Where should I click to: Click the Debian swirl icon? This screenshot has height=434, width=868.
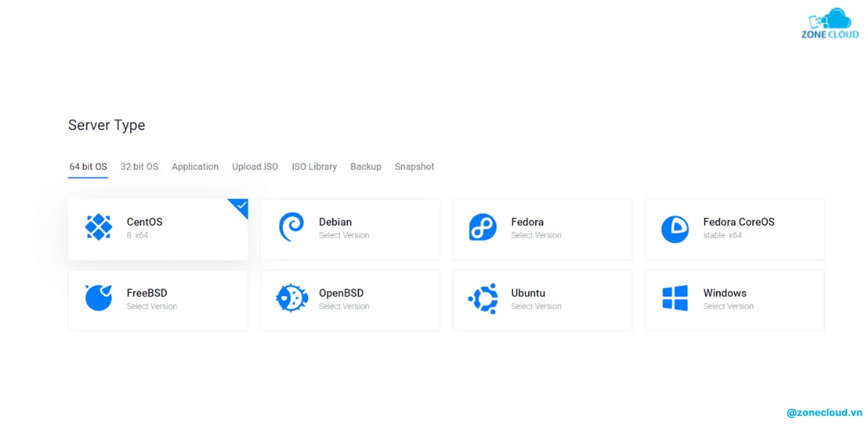[x=291, y=227]
